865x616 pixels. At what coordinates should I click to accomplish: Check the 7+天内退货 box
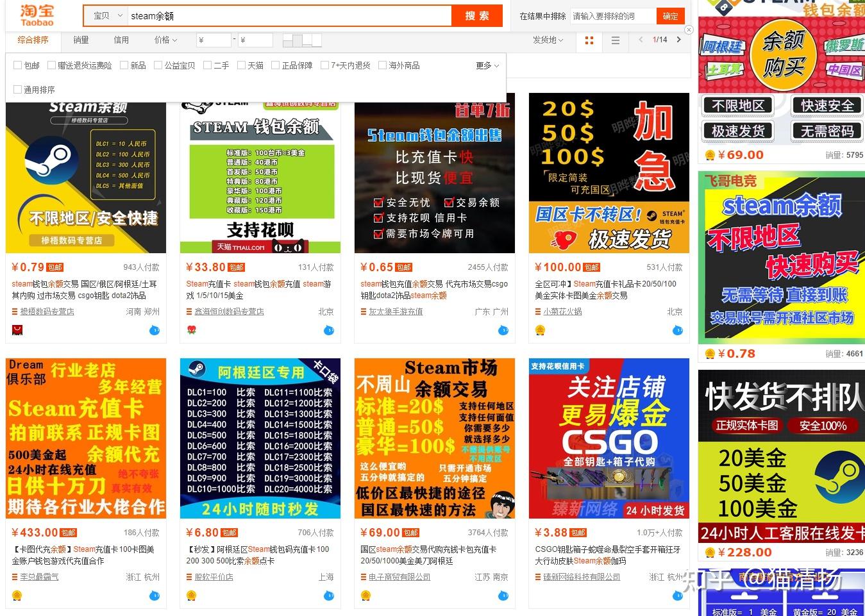click(x=324, y=65)
